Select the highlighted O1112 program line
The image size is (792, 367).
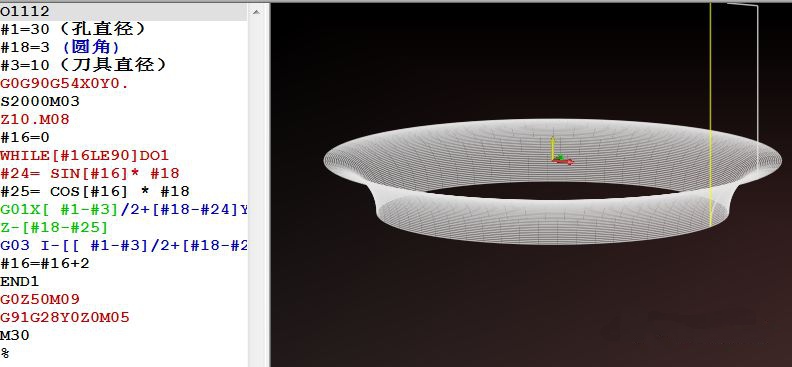coord(123,12)
